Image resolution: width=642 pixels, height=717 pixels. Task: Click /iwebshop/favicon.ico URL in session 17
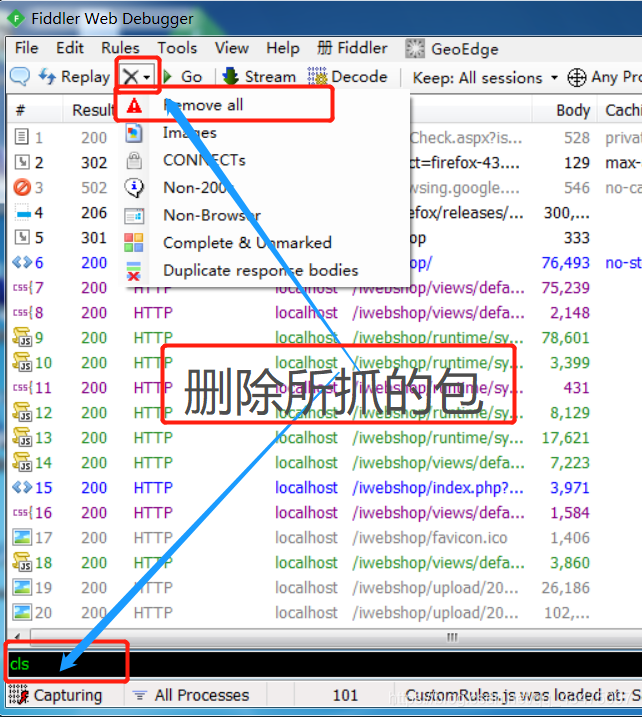click(x=430, y=538)
